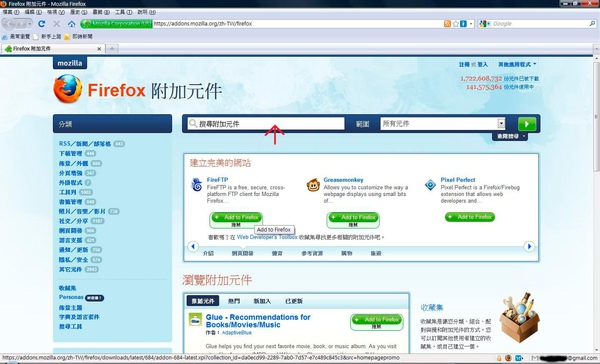The image size is (600, 364).
Task: Switch to the 新加入 browse tab
Action: [x=262, y=301]
